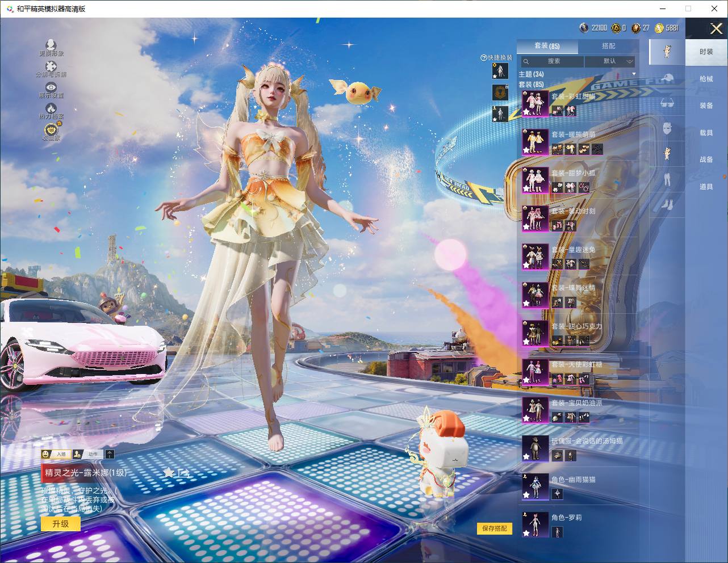Screen dimensions: 728x563
Task: Select the glasses category icon
Action: pyautogui.click(x=667, y=103)
